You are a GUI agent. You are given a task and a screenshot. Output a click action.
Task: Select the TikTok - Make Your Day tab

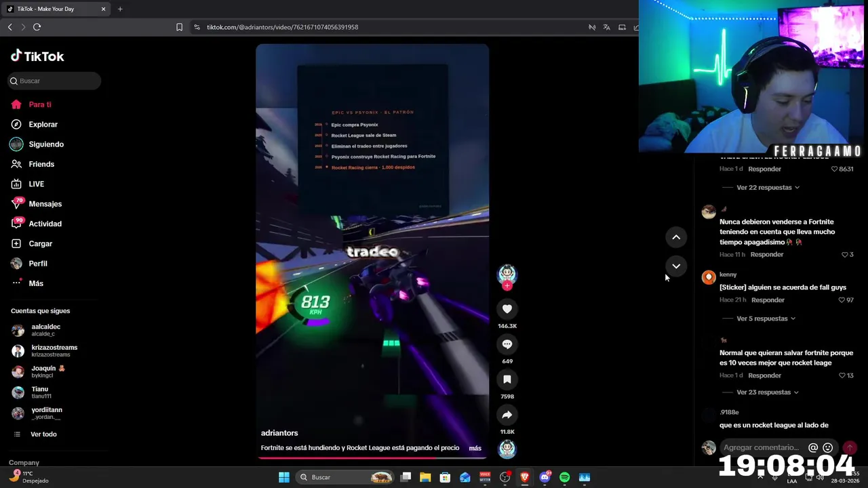(x=57, y=9)
